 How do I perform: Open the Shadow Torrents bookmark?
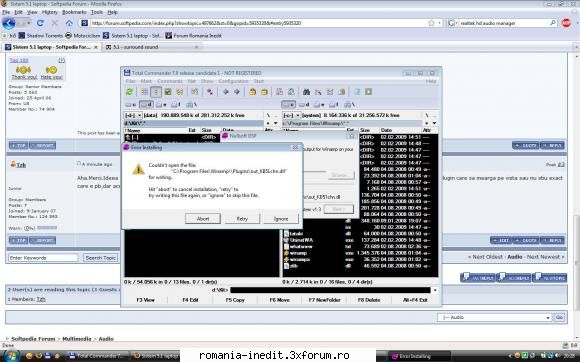click(41, 36)
